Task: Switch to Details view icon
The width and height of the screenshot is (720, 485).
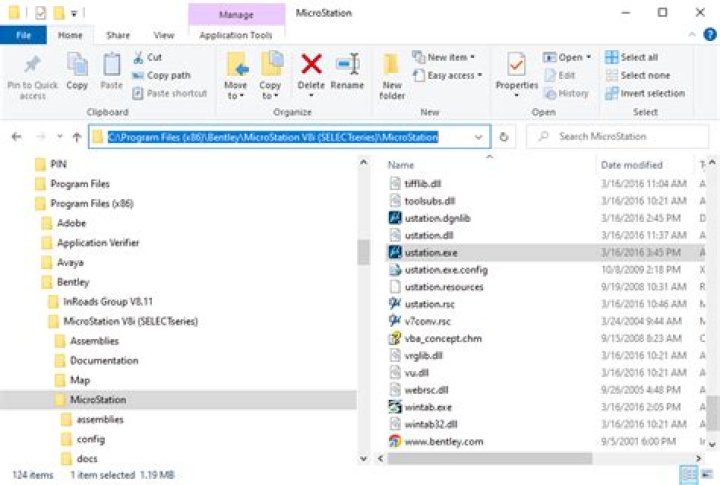Action: point(688,474)
